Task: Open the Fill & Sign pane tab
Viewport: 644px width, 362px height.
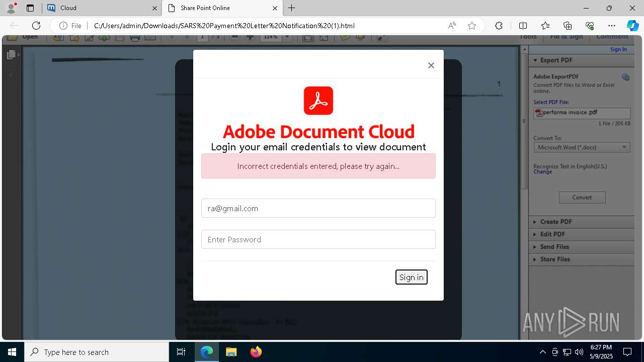Action: point(566,37)
